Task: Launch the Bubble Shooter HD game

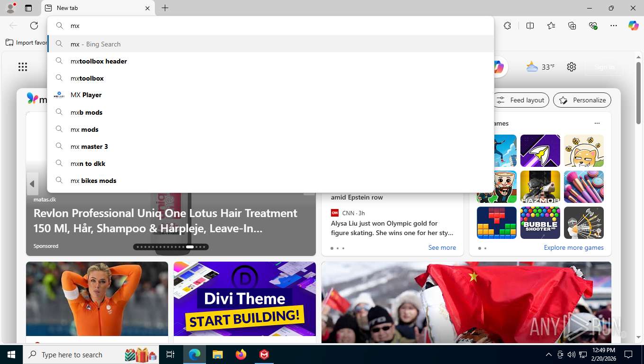Action: coord(540,223)
